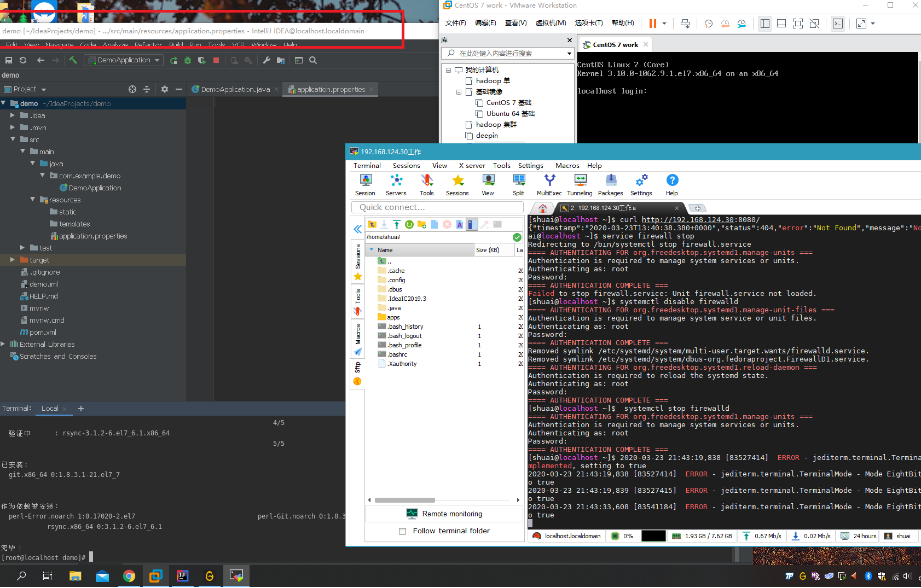921x588 pixels.
Task: Expand External Libraries node
Action: point(3,344)
